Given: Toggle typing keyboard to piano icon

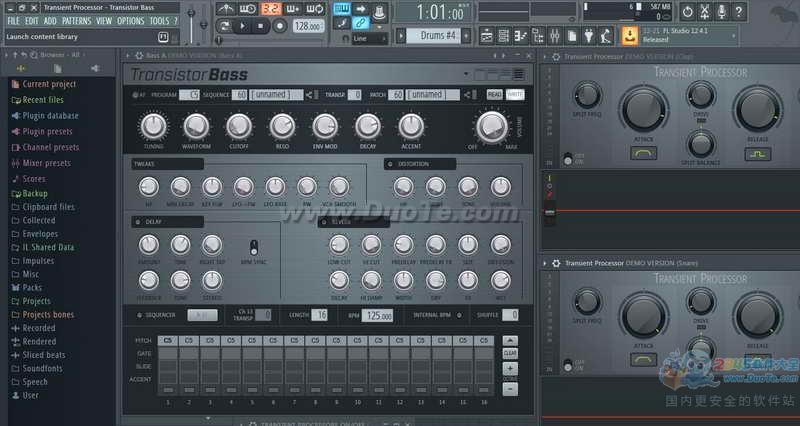Looking at the screenshot, I should [342, 9].
